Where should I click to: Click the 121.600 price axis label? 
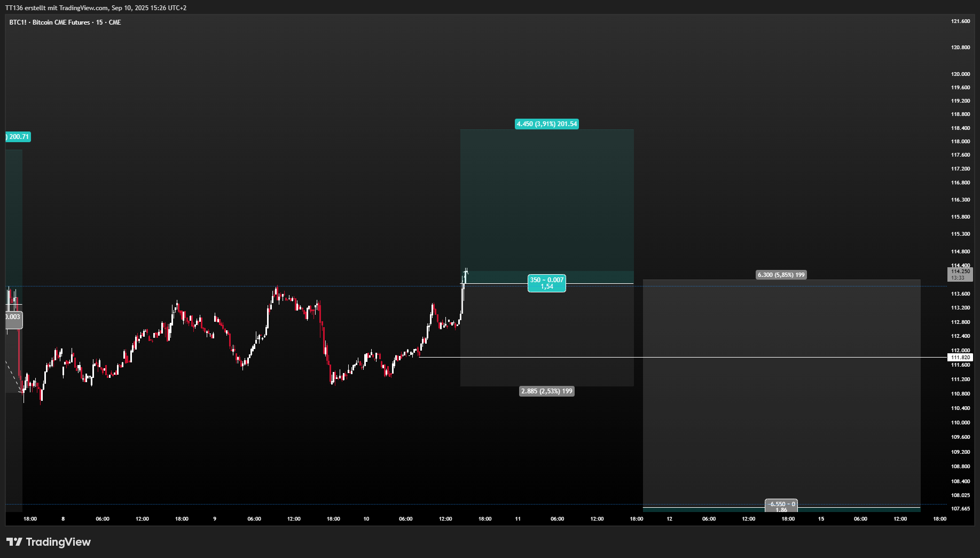click(960, 21)
